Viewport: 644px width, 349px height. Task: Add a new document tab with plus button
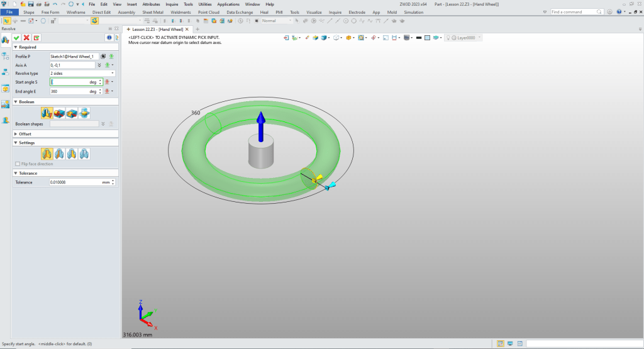[x=197, y=29]
